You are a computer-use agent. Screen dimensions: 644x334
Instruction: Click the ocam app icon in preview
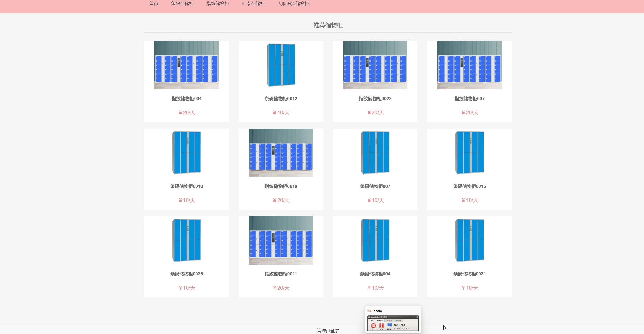click(370, 311)
